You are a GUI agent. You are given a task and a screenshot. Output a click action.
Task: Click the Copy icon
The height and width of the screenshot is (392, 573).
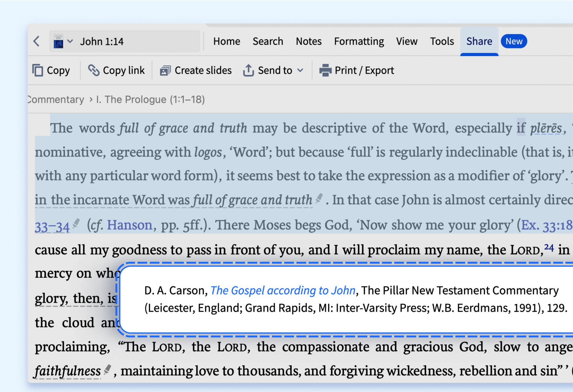coord(38,70)
